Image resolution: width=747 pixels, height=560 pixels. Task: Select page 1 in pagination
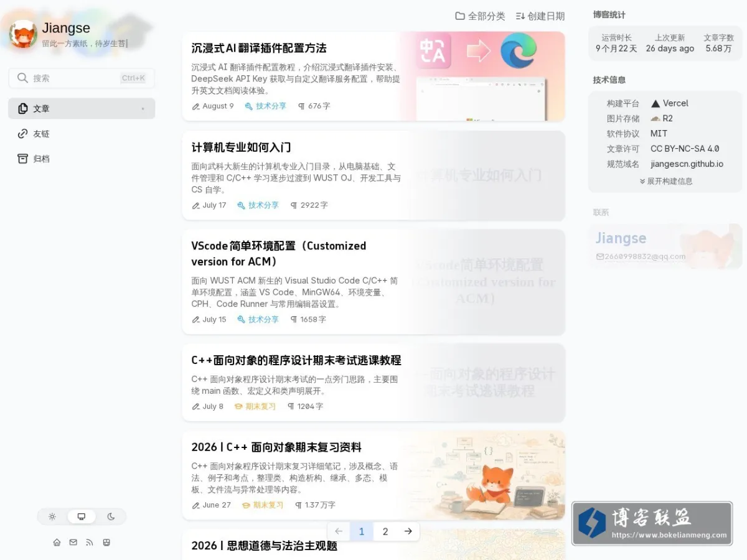(x=362, y=531)
